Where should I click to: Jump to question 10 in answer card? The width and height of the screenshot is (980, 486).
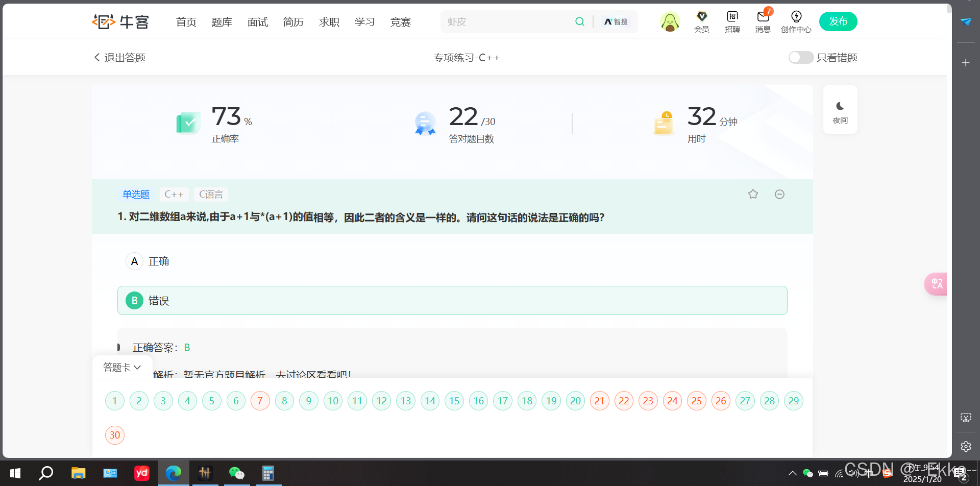coord(333,401)
